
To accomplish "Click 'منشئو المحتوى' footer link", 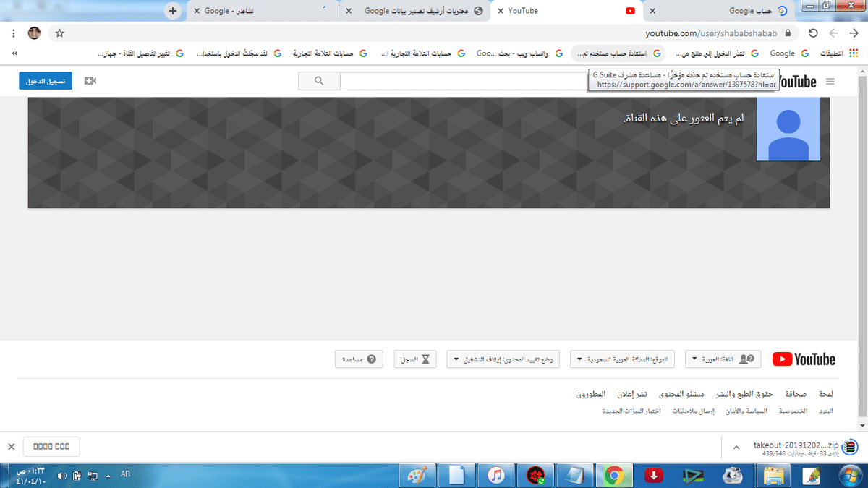I will [682, 395].
